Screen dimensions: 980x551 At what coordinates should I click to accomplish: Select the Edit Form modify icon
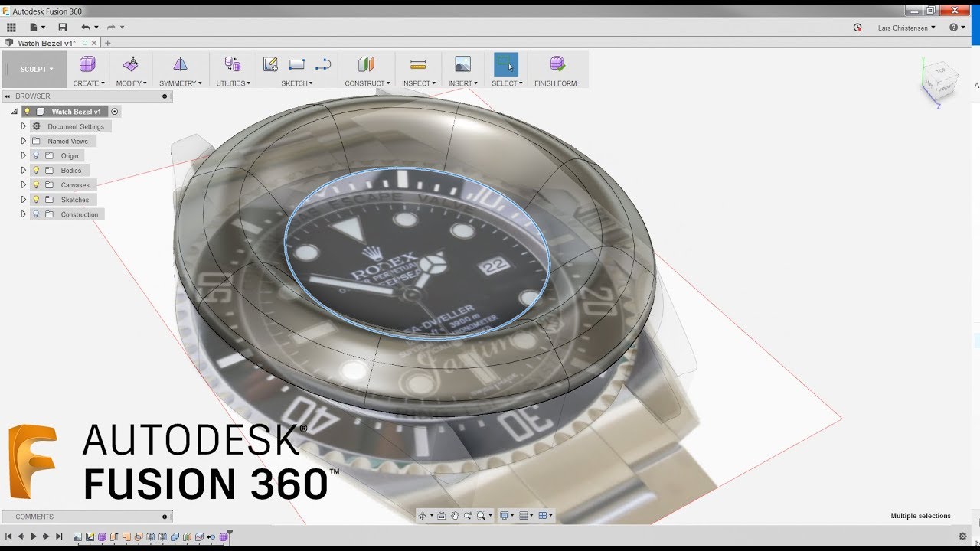(x=131, y=64)
